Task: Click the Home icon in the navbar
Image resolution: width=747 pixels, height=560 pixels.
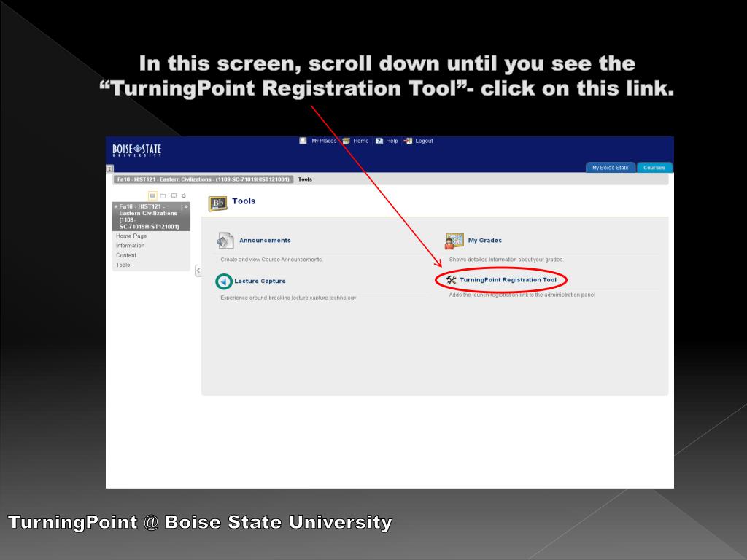Action: point(346,141)
